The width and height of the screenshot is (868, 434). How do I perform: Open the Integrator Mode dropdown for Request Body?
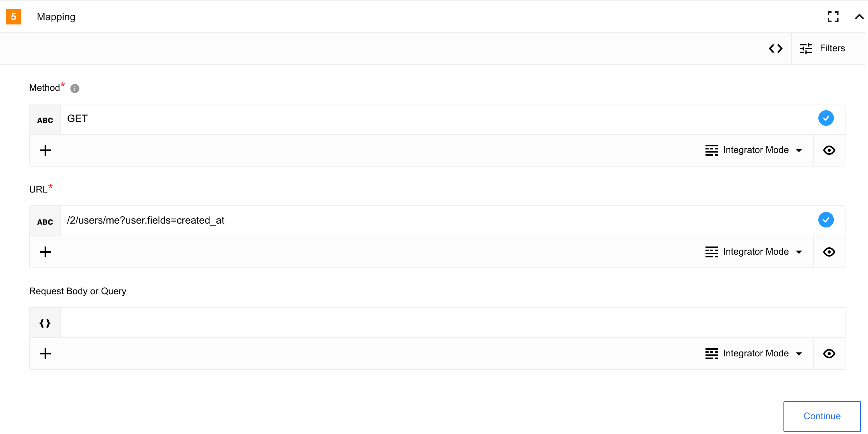754,353
